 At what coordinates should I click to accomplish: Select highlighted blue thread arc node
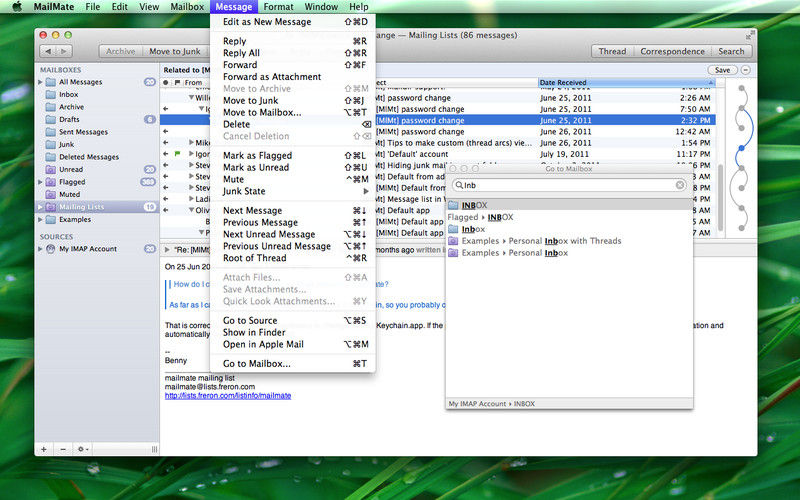pyautogui.click(x=741, y=148)
